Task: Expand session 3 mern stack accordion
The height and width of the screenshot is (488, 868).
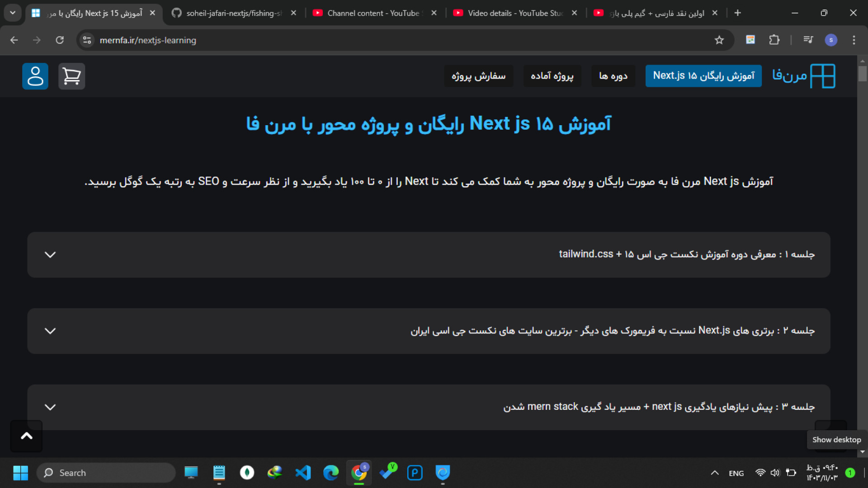Action: tap(429, 407)
